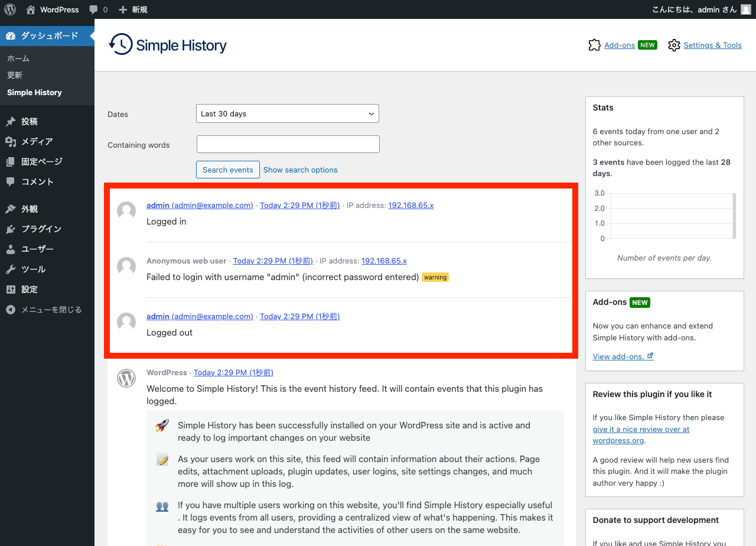Click the Anonymous web user avatar

(x=126, y=266)
